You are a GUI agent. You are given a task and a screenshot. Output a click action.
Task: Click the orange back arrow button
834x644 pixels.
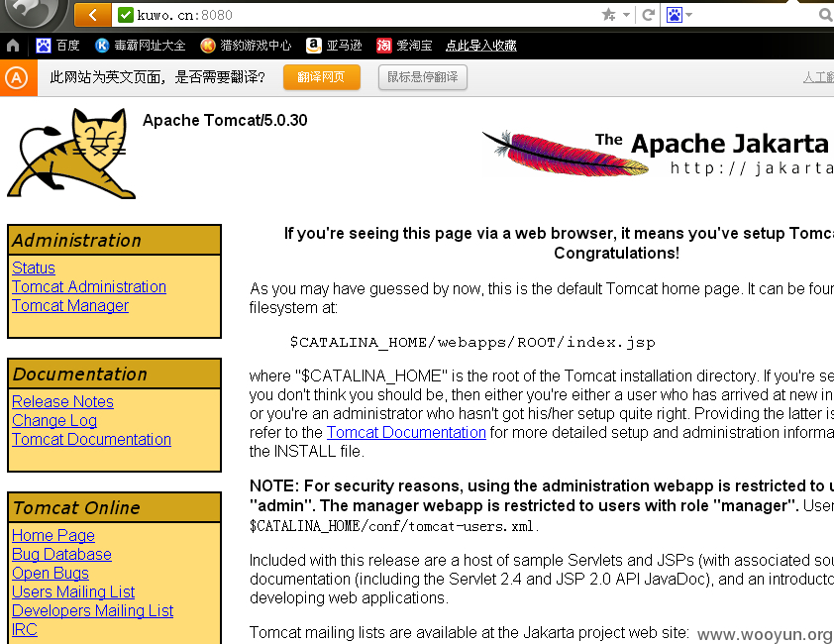93,15
